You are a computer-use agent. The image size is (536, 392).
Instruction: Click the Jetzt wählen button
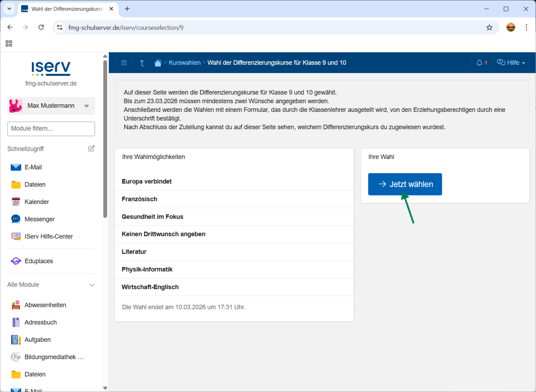(x=405, y=184)
